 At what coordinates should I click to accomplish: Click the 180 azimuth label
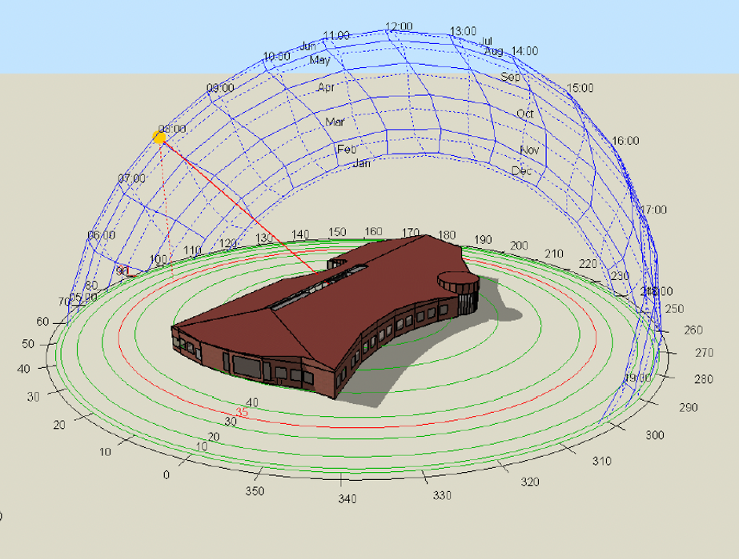(x=446, y=235)
